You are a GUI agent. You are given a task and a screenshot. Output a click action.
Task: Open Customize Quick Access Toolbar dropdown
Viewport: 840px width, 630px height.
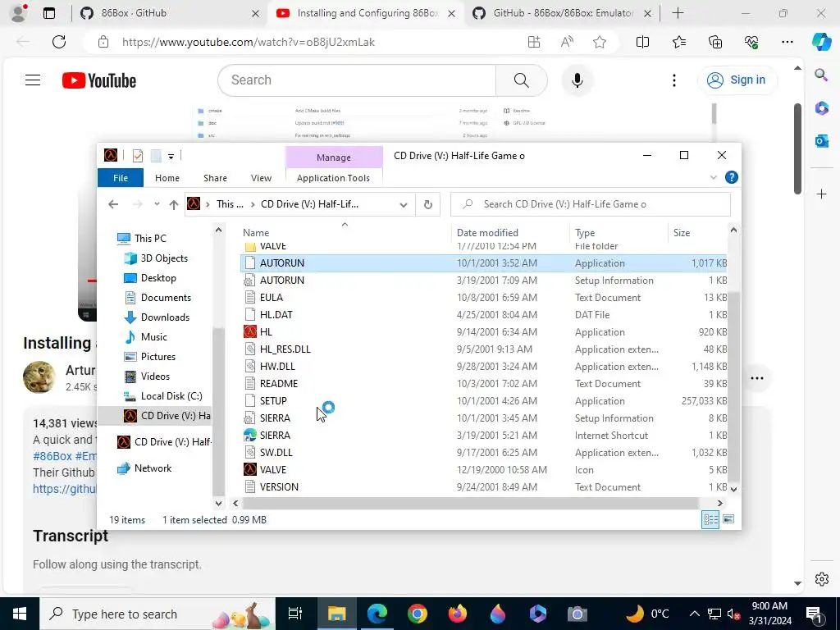(x=171, y=157)
